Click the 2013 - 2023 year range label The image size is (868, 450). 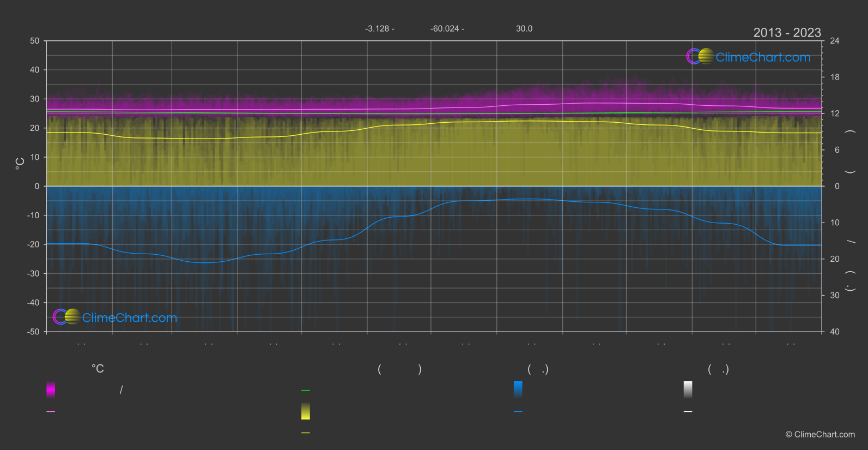coord(787,33)
